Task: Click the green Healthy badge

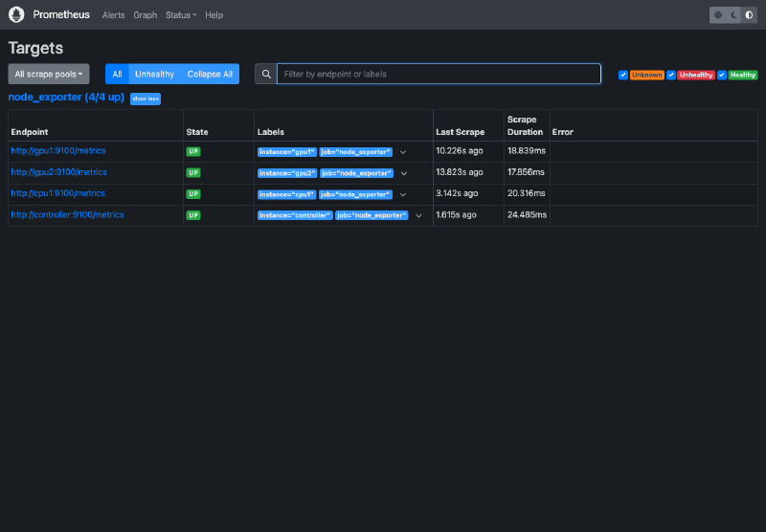Action: (x=743, y=75)
